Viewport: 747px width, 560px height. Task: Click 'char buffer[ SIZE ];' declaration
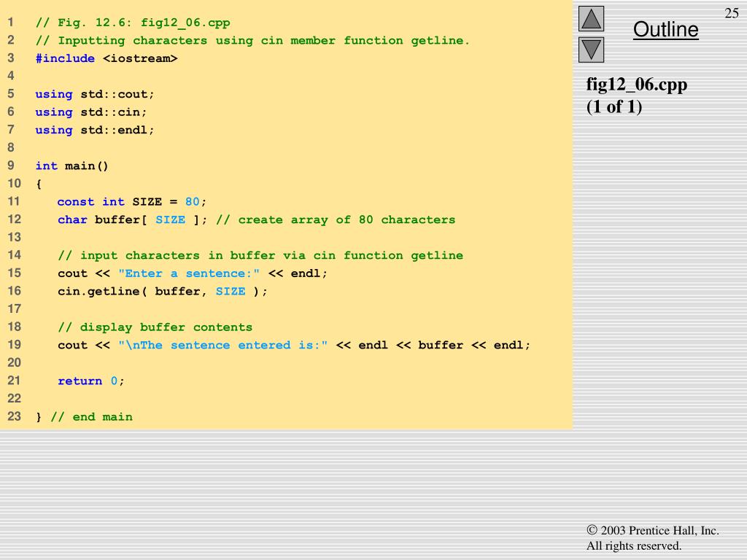point(133,219)
